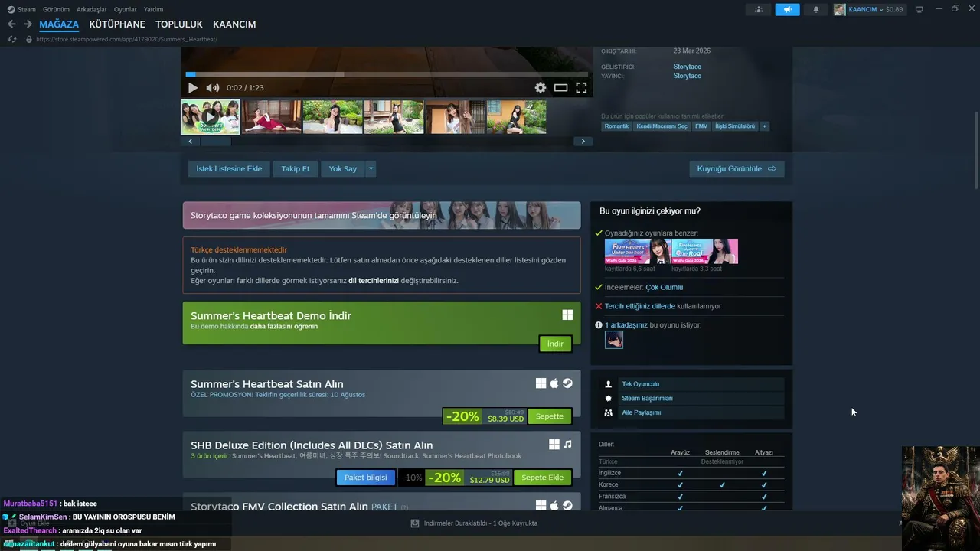The height and width of the screenshot is (551, 980).
Task: Download the demo with the İndir button
Action: click(555, 344)
